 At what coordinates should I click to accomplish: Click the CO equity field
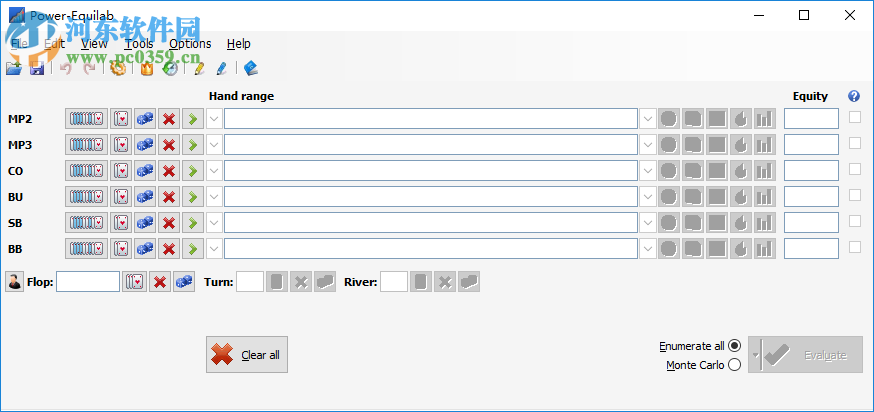811,171
